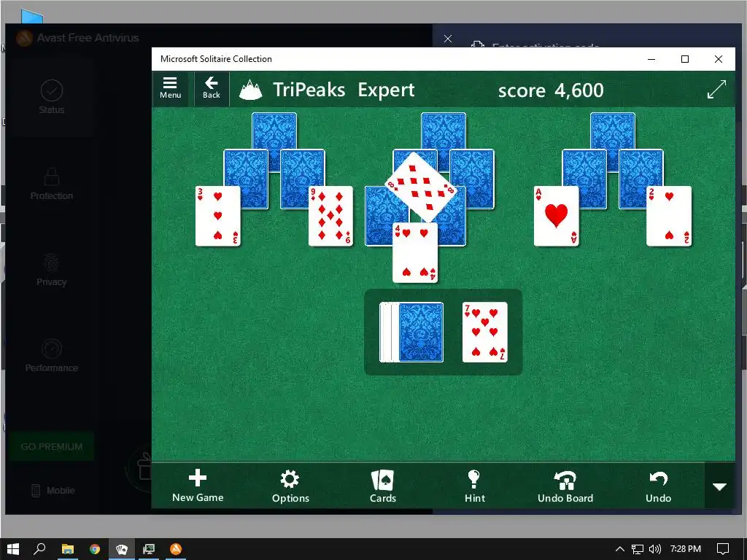Click the TriPeaks mountain logo
Screen dimensions: 747x560
[x=251, y=89]
